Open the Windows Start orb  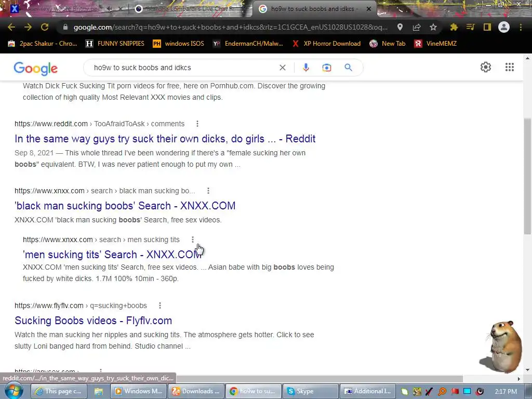point(14,391)
